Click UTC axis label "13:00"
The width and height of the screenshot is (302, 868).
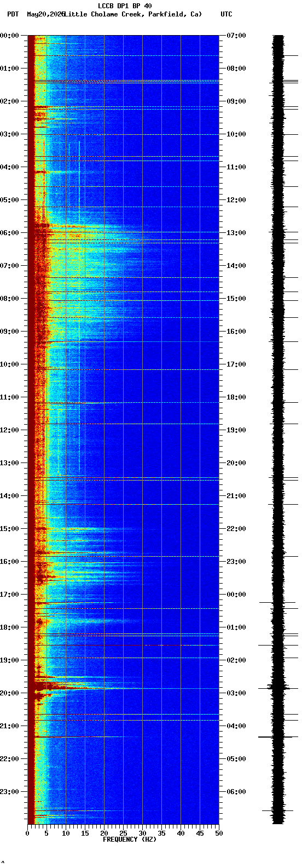(x=236, y=233)
